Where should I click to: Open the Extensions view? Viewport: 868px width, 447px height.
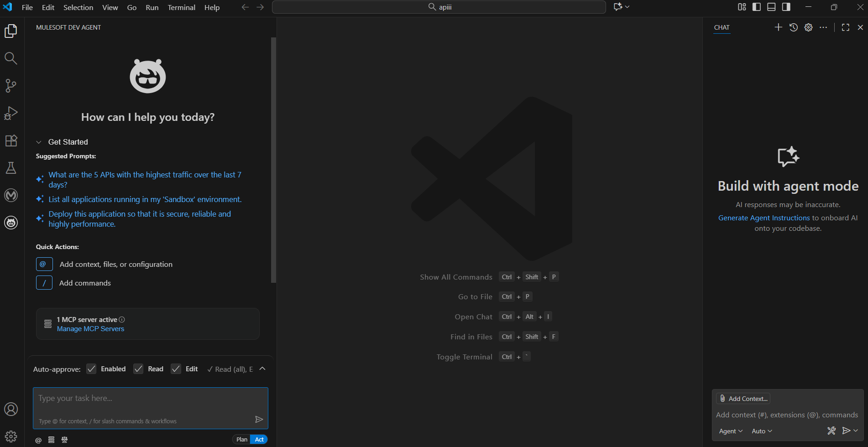[x=11, y=140]
